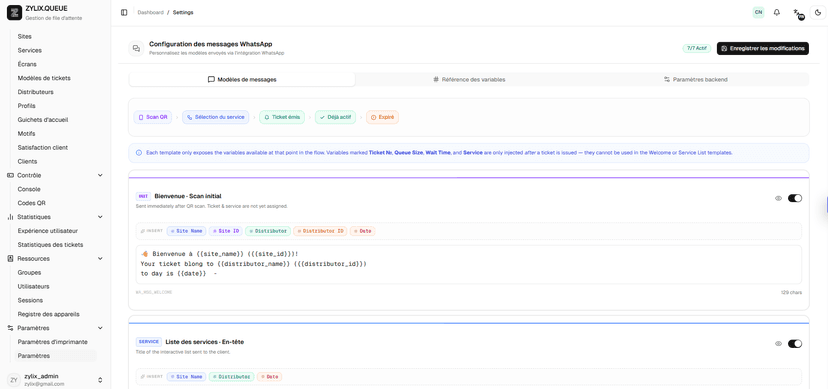
Task: Open Codes QR in sidebar
Action: 32,203
